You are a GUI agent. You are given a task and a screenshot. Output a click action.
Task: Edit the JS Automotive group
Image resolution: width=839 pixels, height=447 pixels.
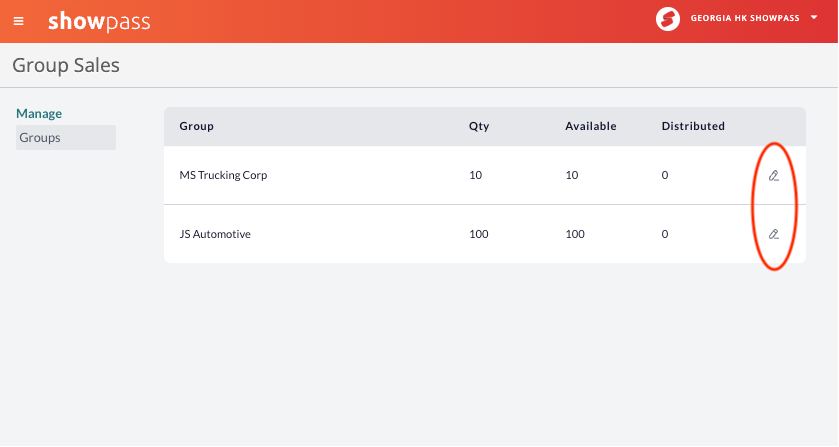point(774,234)
